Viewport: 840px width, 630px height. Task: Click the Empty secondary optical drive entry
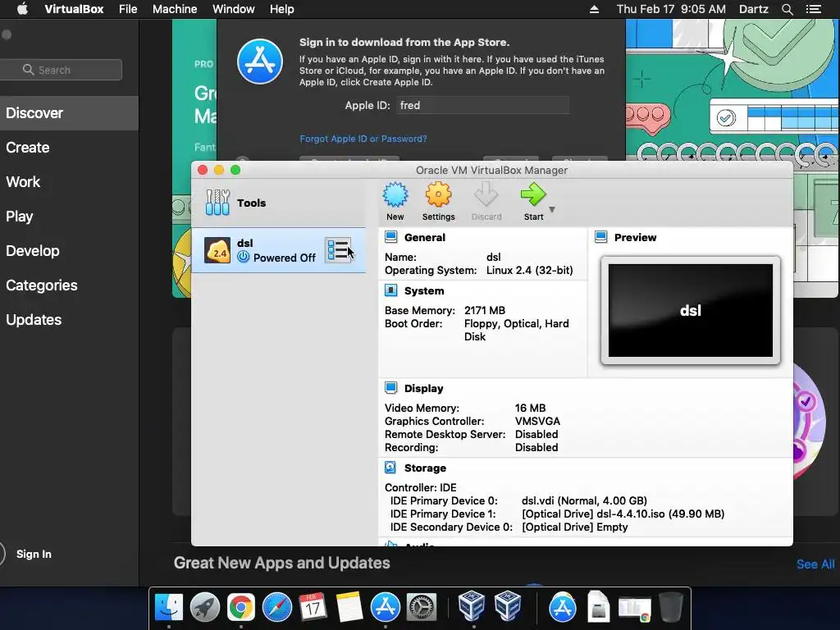coord(575,527)
